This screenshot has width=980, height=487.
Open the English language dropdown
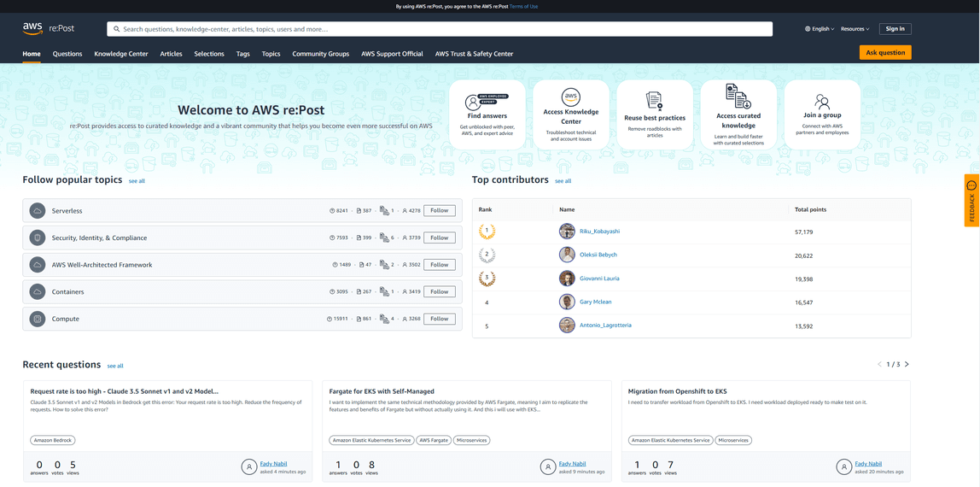tap(820, 29)
